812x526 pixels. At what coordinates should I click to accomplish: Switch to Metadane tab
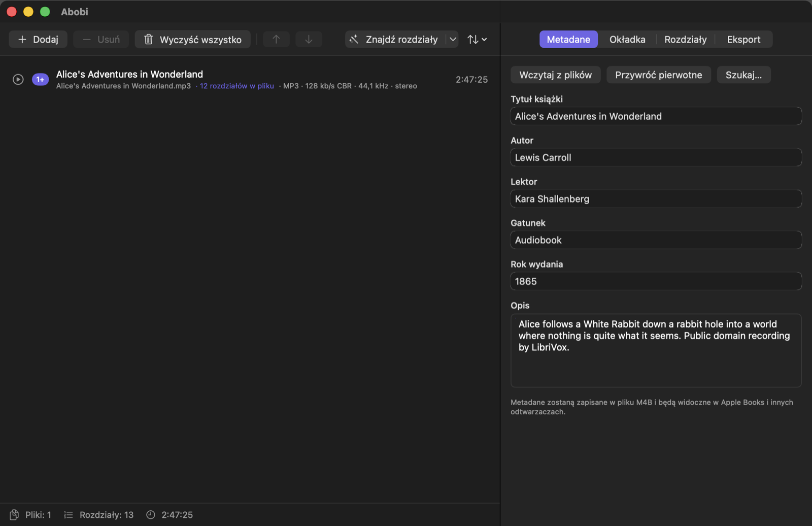(568, 40)
